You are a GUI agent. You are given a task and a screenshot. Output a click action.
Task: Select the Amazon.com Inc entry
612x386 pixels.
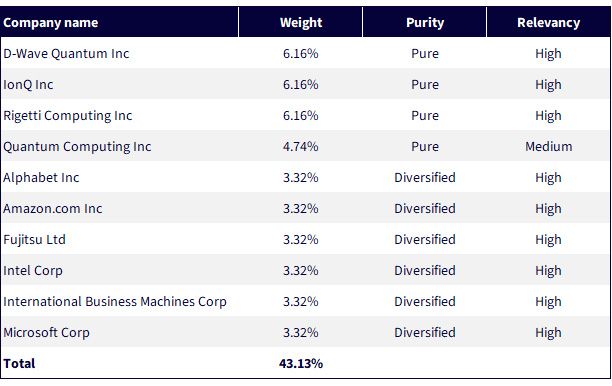(x=53, y=208)
